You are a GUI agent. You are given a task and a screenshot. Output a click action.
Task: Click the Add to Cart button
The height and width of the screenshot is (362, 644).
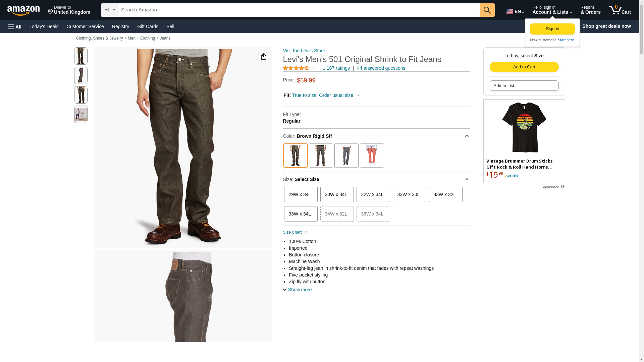click(x=524, y=67)
